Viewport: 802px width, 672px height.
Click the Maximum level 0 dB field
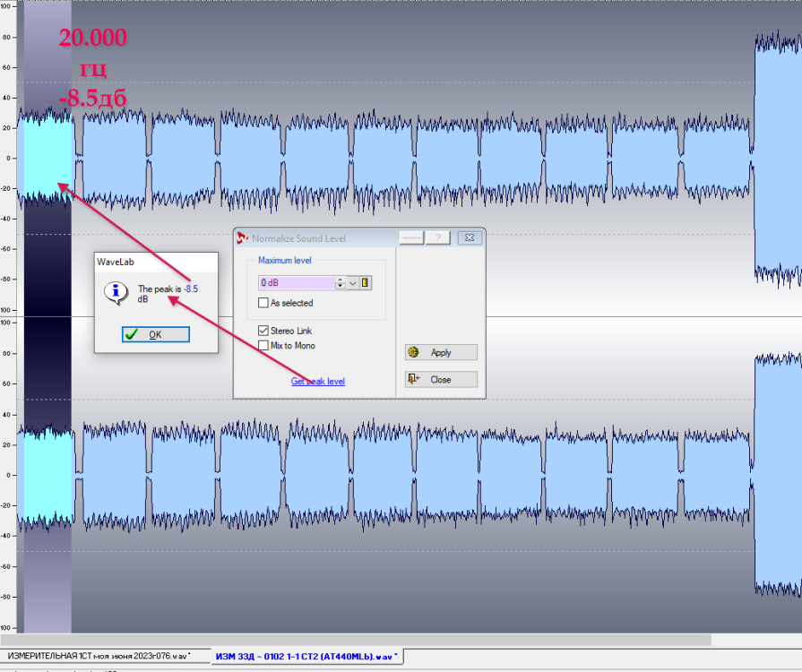point(296,283)
